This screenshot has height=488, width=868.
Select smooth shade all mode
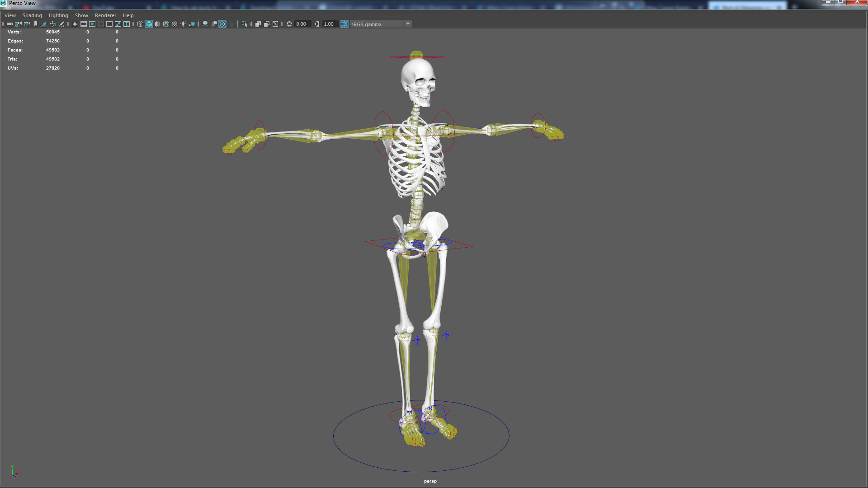point(149,24)
